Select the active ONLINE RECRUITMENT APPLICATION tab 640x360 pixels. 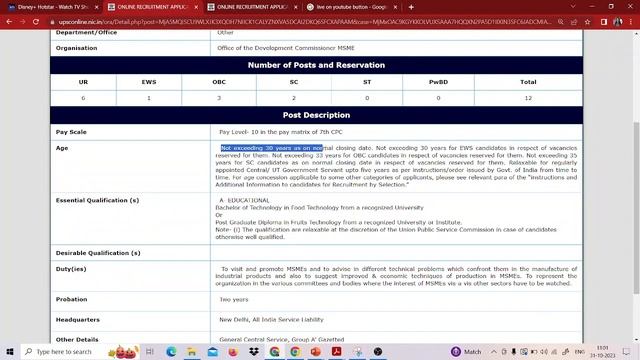click(153, 7)
